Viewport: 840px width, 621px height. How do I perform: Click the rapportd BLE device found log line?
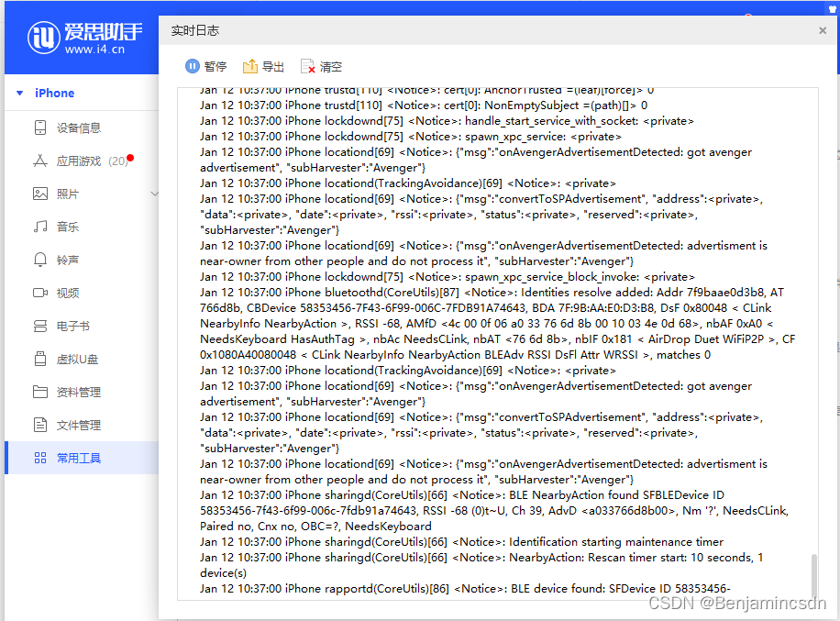coord(465,588)
